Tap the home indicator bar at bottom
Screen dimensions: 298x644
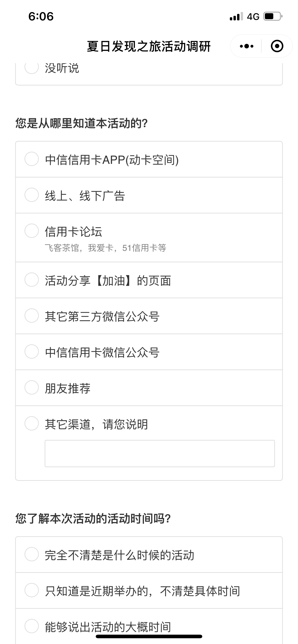(x=149, y=636)
